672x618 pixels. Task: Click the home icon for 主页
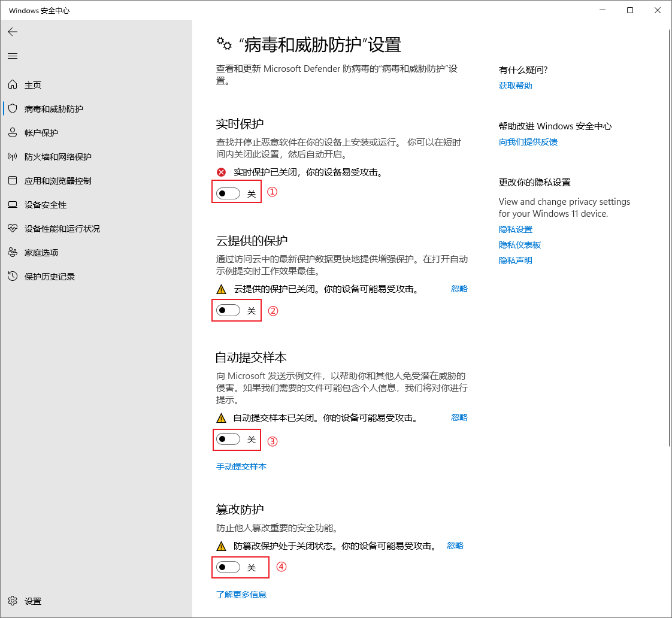point(13,85)
